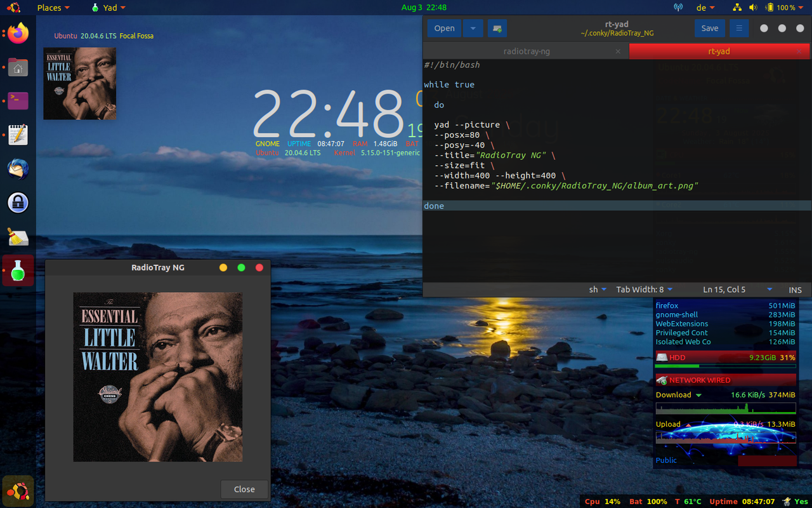Click the small Little Walter cover on desktop

point(80,83)
